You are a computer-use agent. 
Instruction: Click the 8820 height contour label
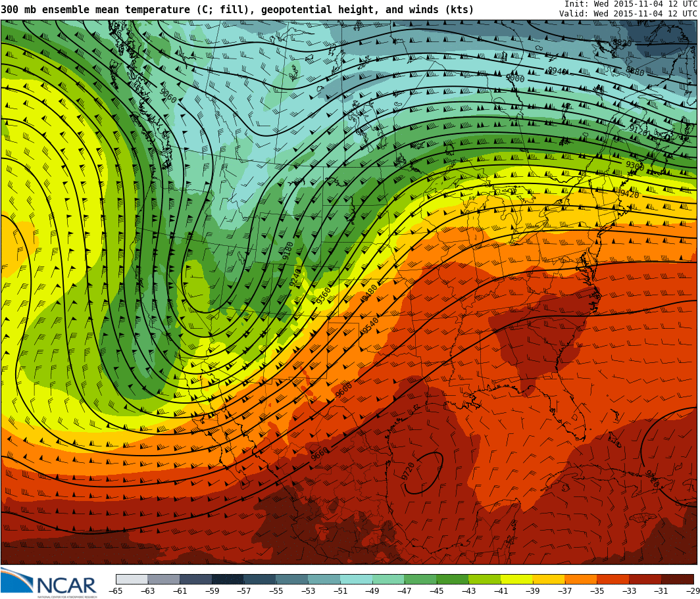tap(622, 43)
